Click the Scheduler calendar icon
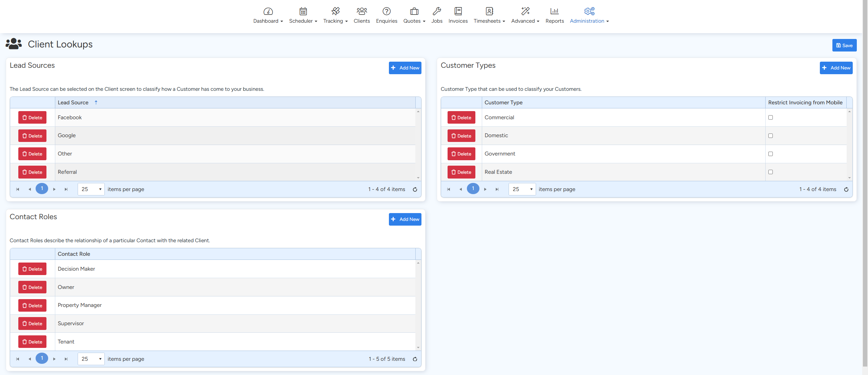The image size is (868, 375). pos(303,12)
